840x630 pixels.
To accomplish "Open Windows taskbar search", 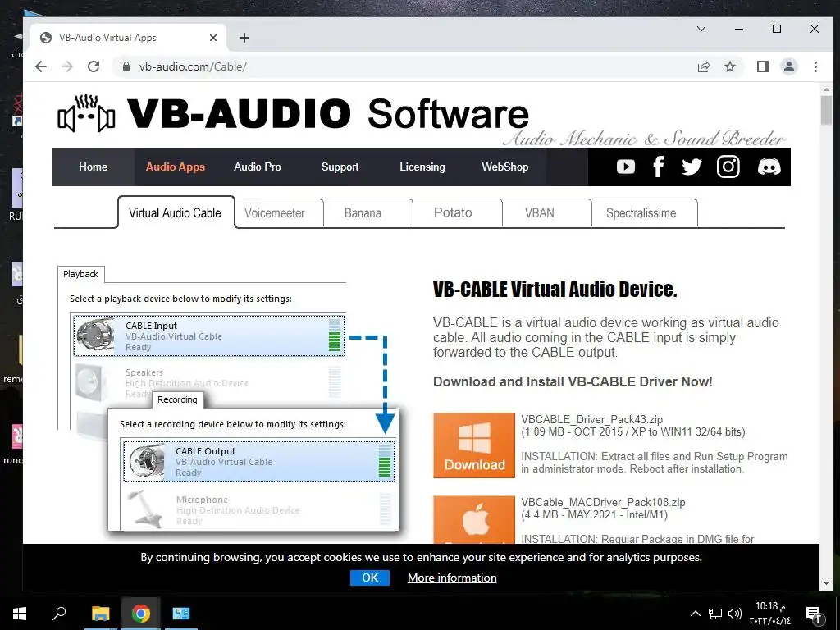I will tap(59, 613).
